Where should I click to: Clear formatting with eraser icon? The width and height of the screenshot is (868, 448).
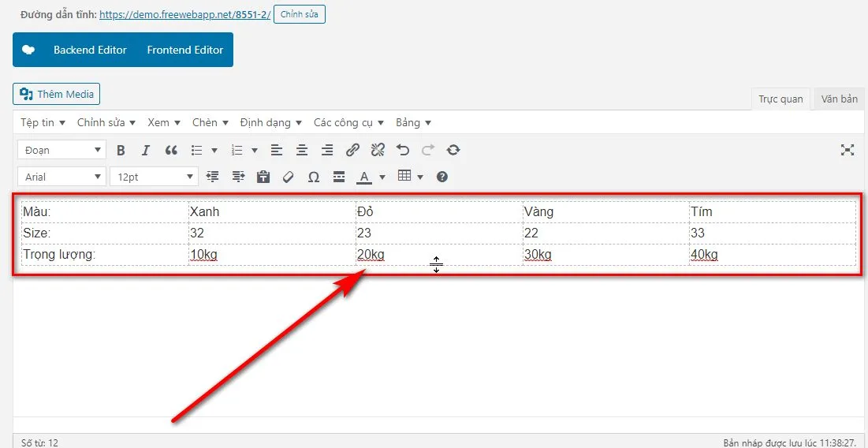tap(288, 177)
